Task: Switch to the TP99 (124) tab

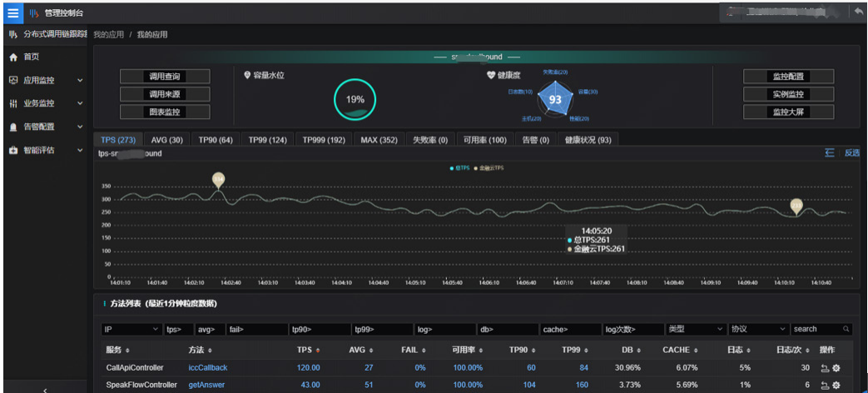Action: [267, 140]
